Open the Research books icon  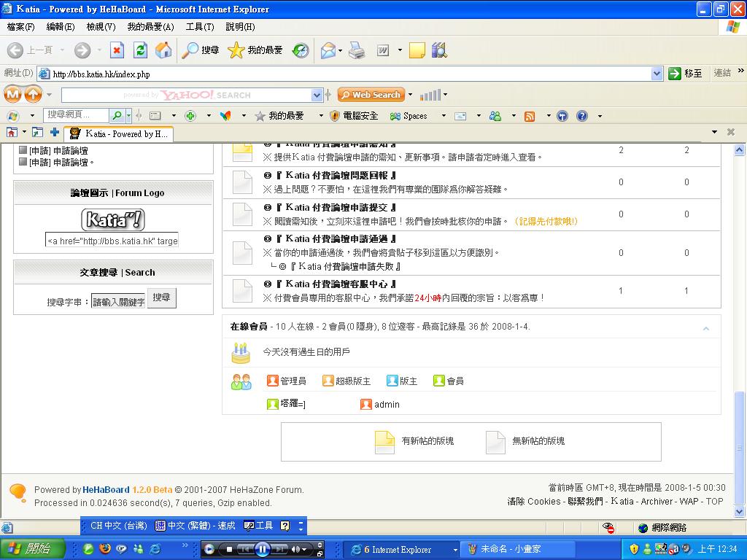(439, 50)
